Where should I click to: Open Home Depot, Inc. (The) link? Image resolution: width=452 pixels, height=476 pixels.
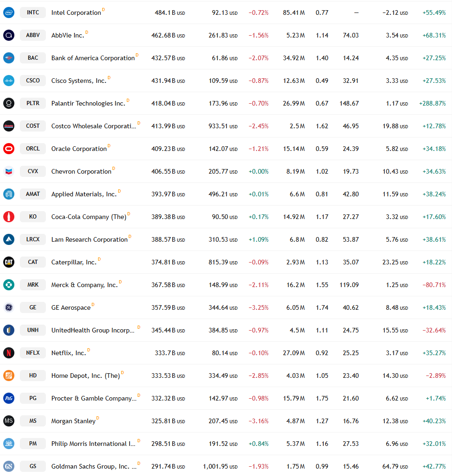(x=86, y=376)
